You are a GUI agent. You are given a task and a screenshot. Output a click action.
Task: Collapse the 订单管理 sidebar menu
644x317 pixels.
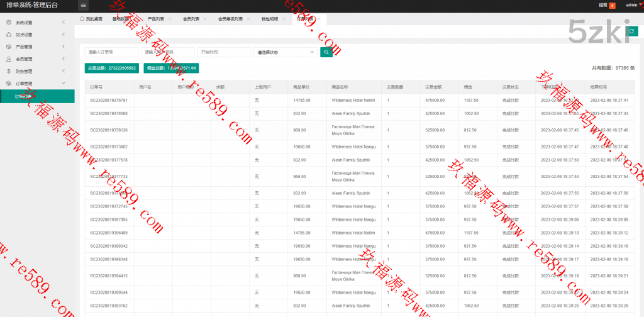[x=36, y=83]
